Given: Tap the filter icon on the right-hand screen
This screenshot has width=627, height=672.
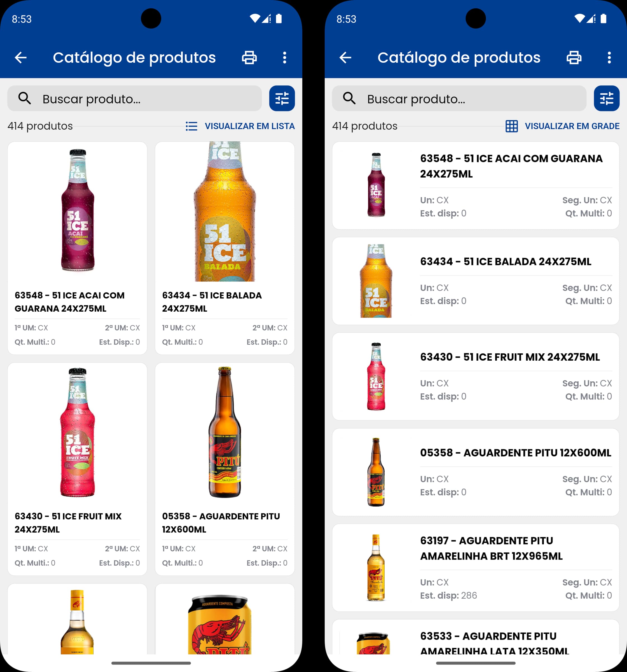Looking at the screenshot, I should [607, 98].
